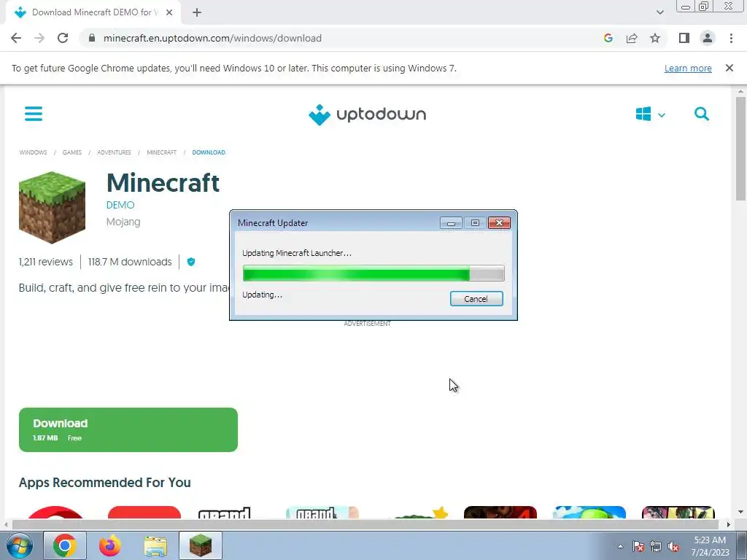
Task: Go forward in Chrome
Action: click(39, 38)
